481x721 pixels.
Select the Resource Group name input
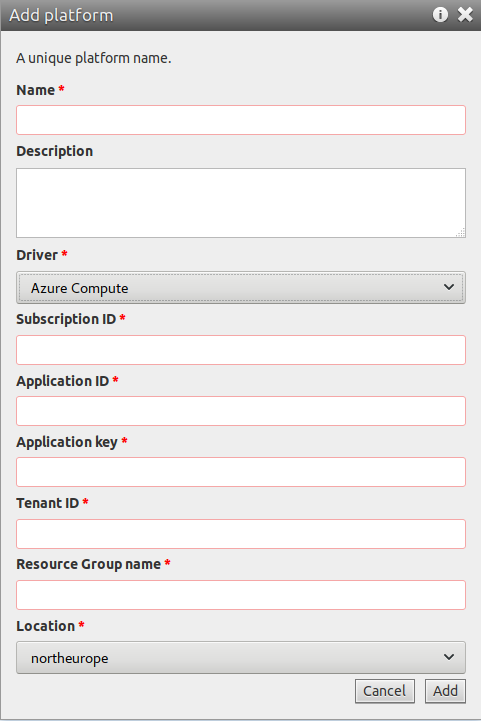pos(241,595)
